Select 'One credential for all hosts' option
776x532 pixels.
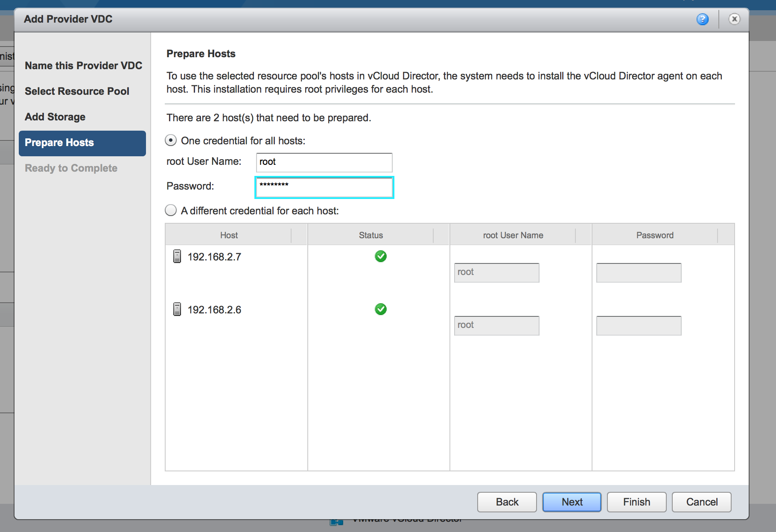171,140
